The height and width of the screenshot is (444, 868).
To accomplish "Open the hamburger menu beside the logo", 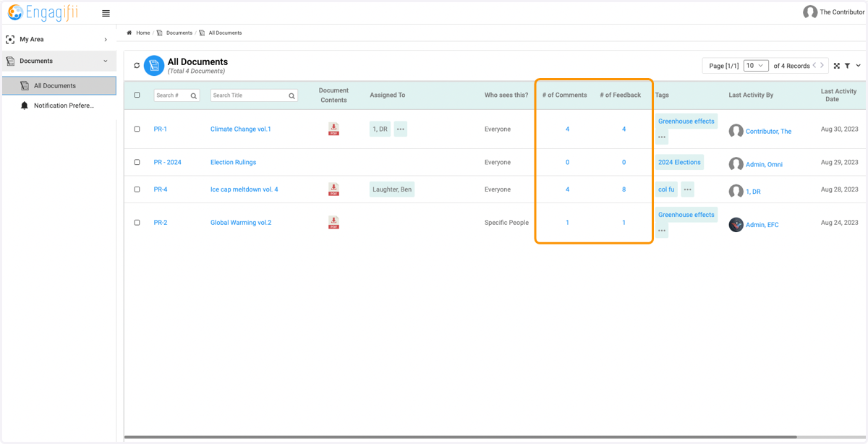I will click(x=106, y=13).
